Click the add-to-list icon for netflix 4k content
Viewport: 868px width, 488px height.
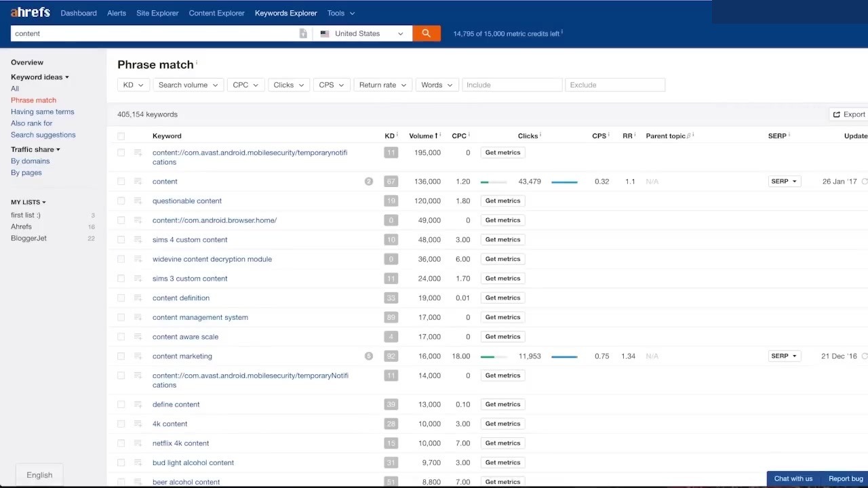pyautogui.click(x=138, y=443)
